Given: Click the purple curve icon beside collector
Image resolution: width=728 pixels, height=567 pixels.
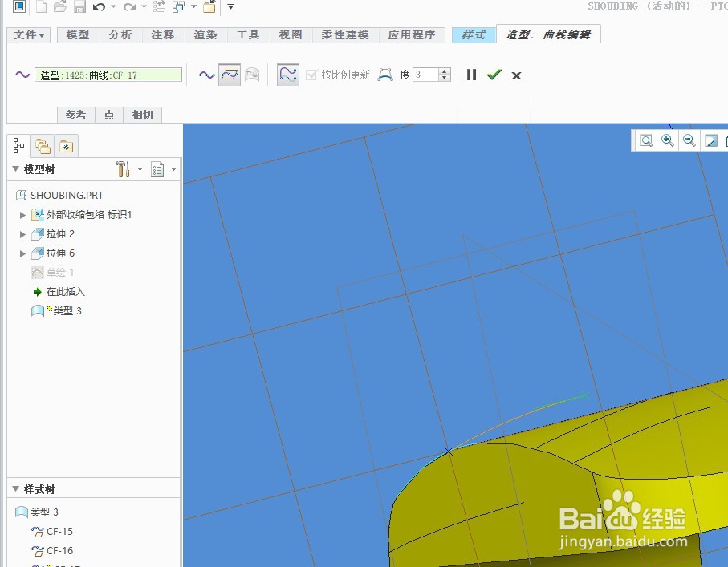Looking at the screenshot, I should (x=22, y=75).
